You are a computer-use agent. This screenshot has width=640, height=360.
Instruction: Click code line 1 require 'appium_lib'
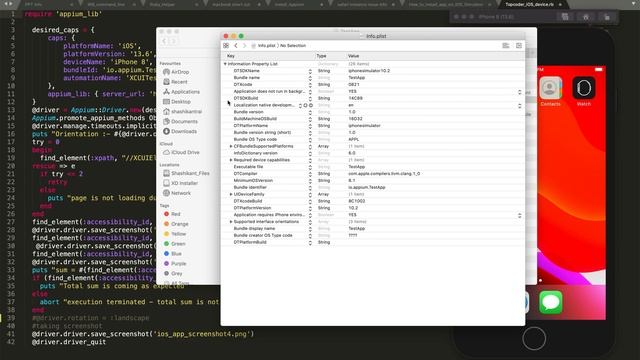(64, 14)
